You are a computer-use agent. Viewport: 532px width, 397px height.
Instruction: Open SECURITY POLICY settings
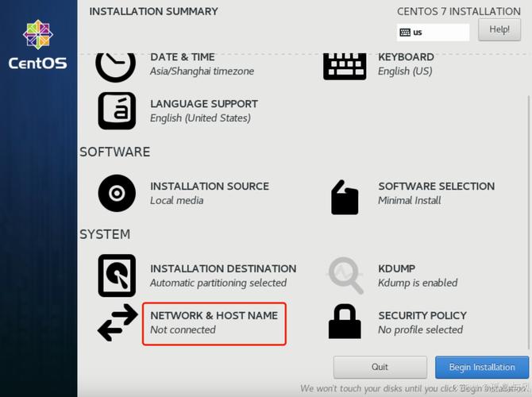[x=422, y=315]
